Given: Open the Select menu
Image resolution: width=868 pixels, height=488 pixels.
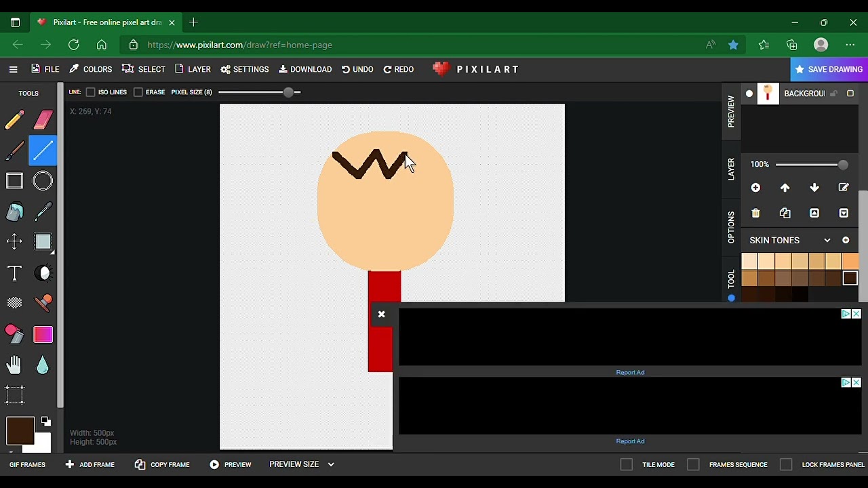Looking at the screenshot, I should pyautogui.click(x=144, y=69).
